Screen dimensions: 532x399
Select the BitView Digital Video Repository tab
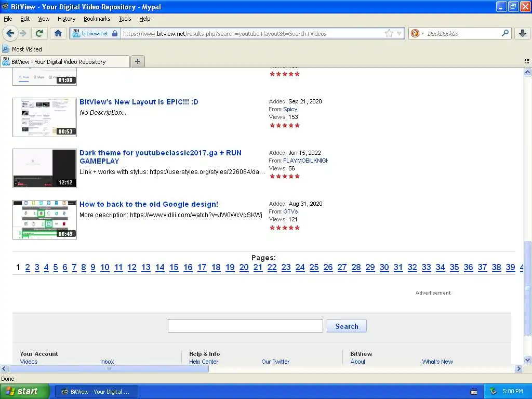pos(65,61)
